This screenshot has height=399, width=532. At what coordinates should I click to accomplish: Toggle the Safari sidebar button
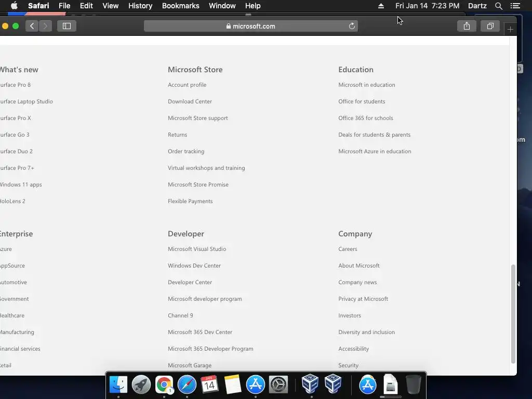[66, 26]
